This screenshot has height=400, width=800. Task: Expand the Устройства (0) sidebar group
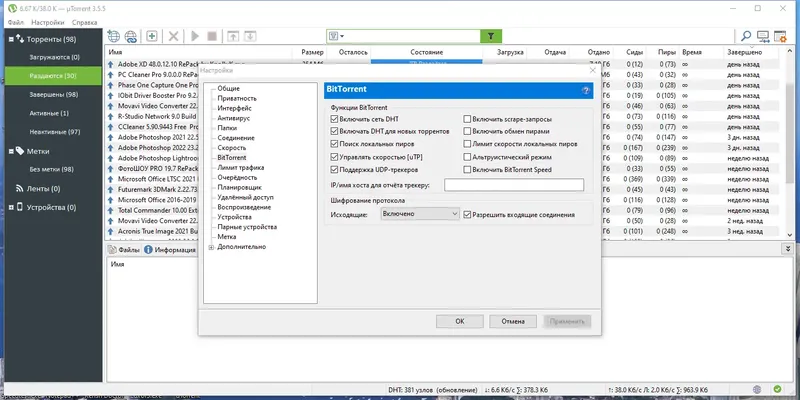[x=11, y=207]
